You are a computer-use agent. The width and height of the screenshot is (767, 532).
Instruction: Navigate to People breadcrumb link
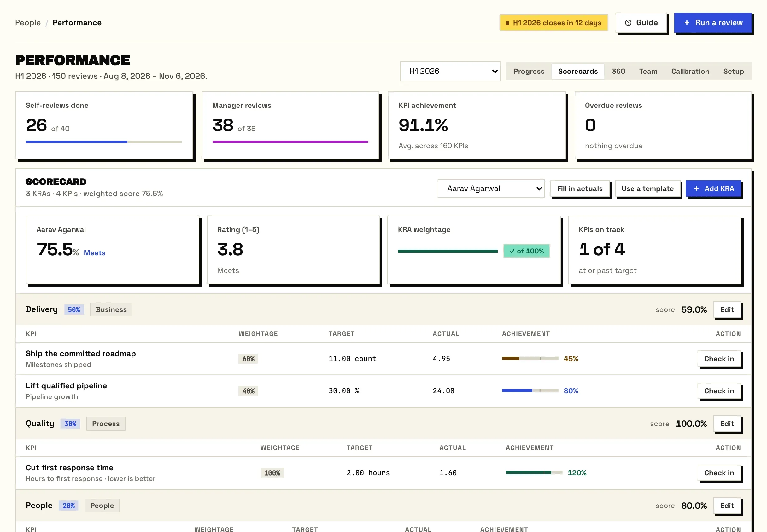pyautogui.click(x=28, y=23)
